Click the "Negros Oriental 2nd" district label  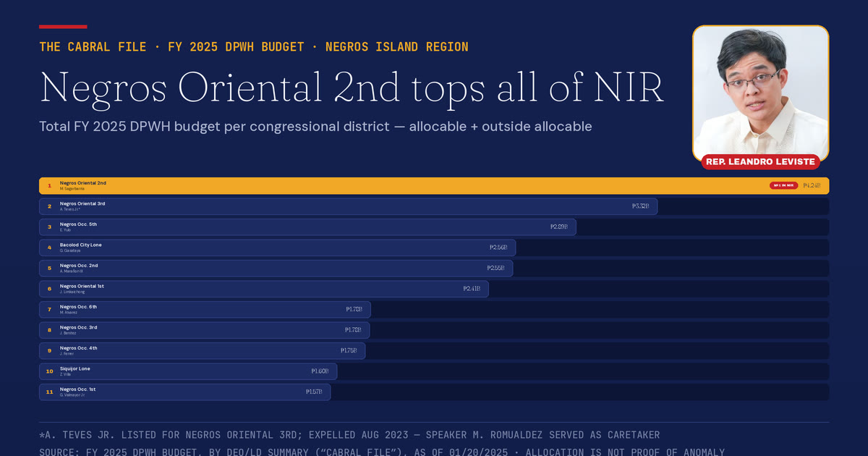pos(83,183)
